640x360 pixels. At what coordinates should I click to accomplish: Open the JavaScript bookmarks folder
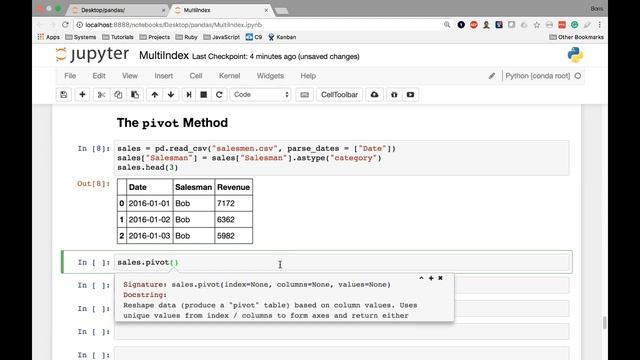point(222,37)
